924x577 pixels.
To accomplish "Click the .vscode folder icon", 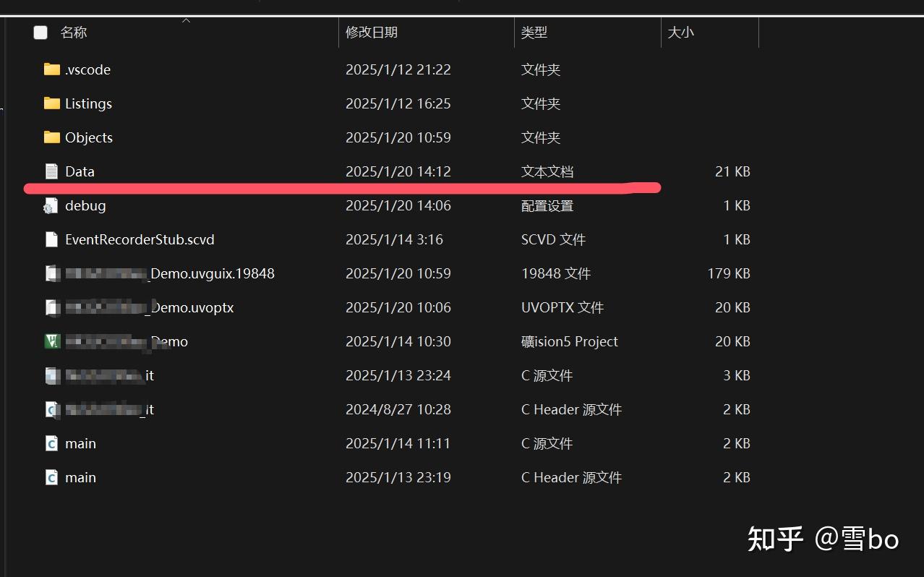I will (51, 69).
